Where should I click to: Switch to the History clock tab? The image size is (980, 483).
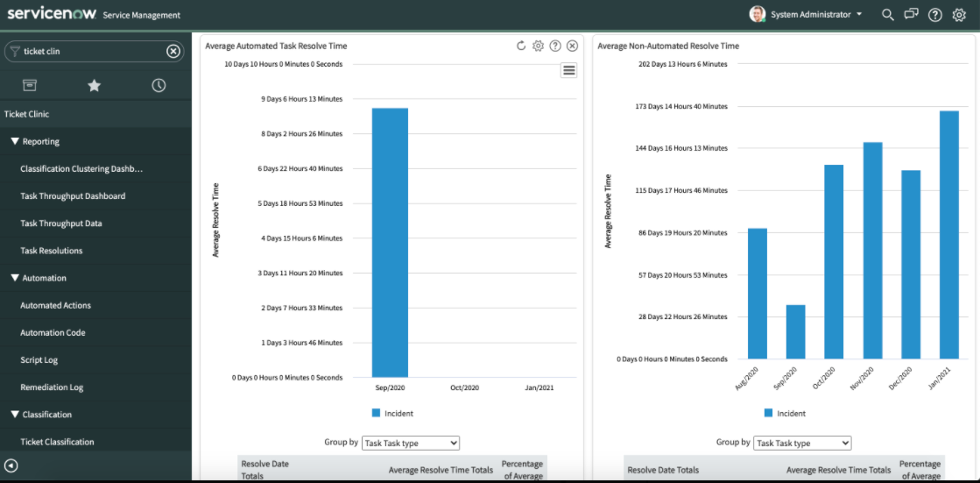[x=159, y=85]
